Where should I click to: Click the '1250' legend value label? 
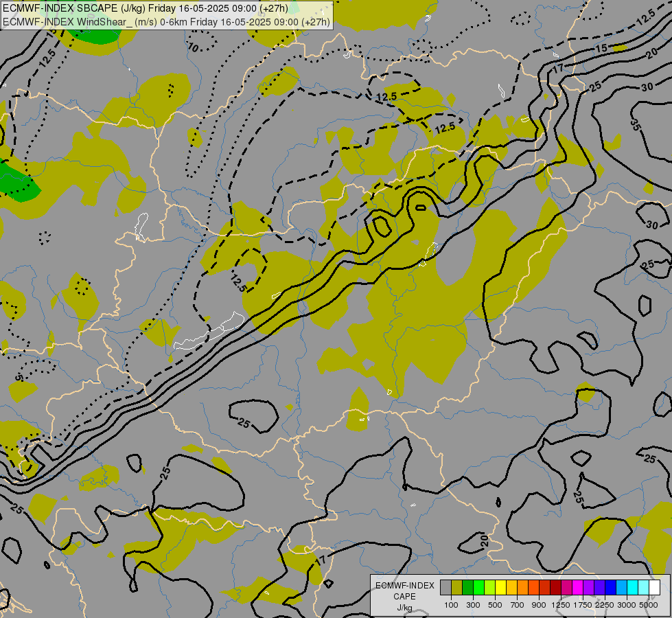pos(561,605)
